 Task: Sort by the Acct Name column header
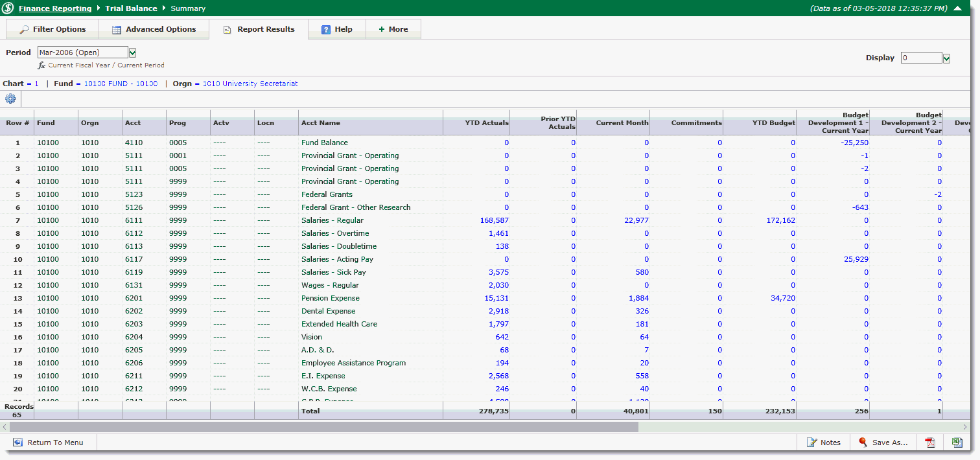pyautogui.click(x=321, y=123)
